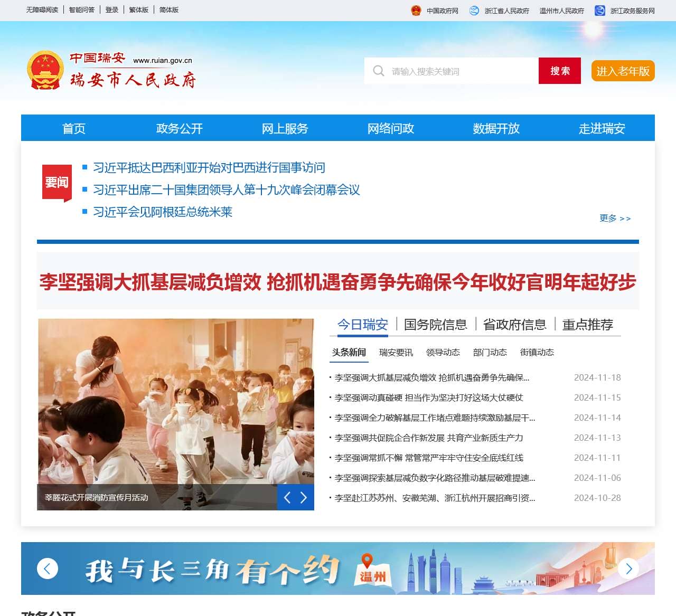Image resolution: width=676 pixels, height=616 pixels.
Task: Switch to 繁体版
Action: pos(139,10)
